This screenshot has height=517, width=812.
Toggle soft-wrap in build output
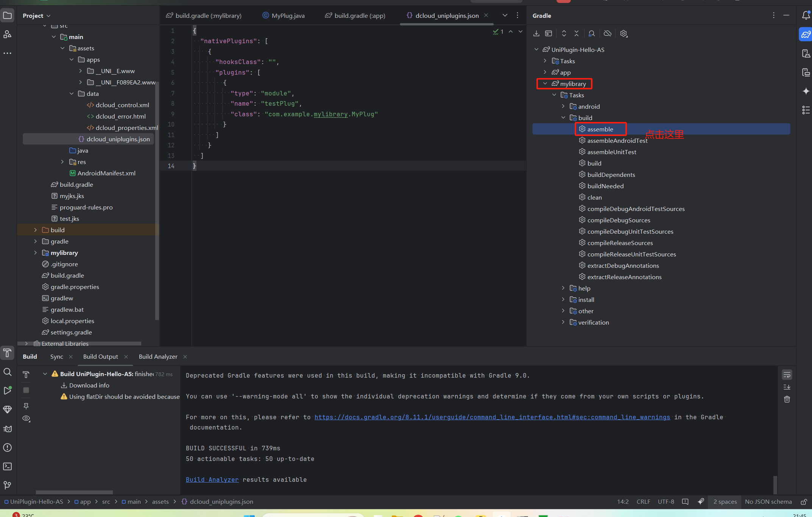pos(787,375)
